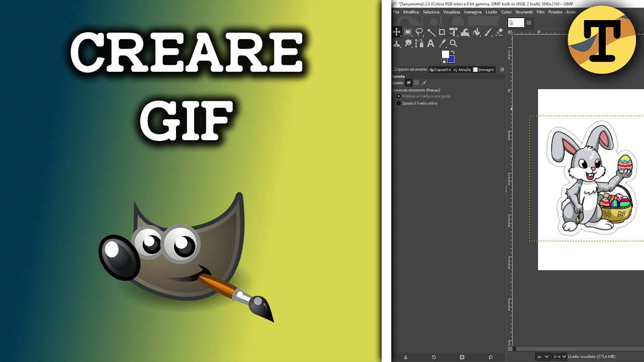Open the Colori menu
Viewport: 644px width, 362px height.
coord(506,12)
